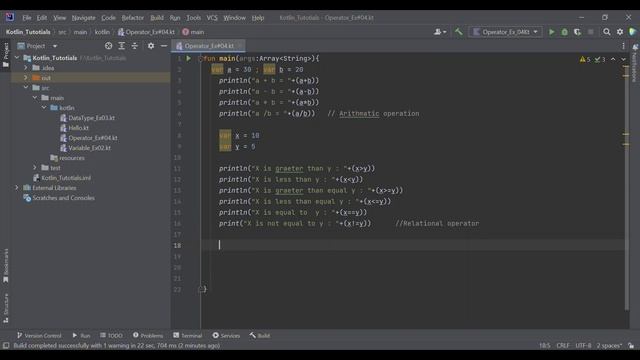
Task: Open Search Everywhere magnifier icon
Action: 607,32
